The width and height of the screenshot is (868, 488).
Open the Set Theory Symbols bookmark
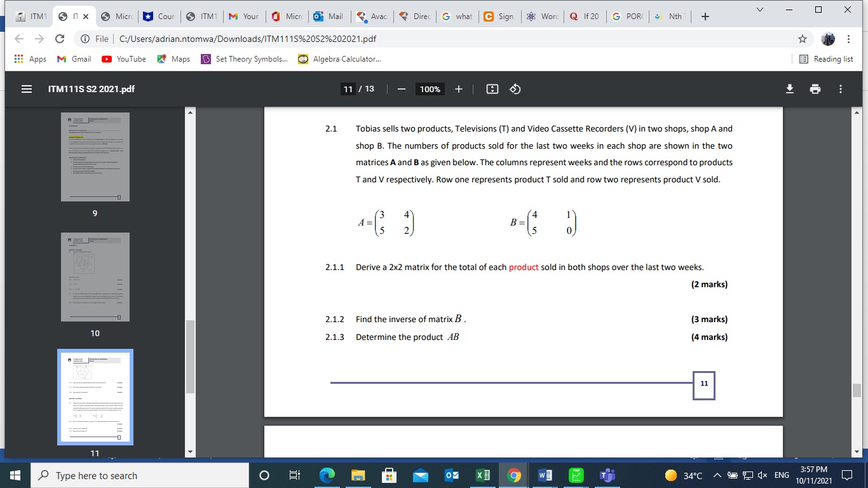[x=248, y=58]
